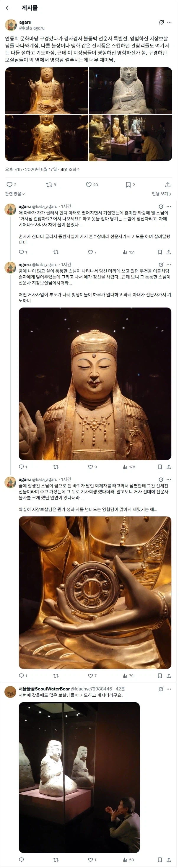This screenshot has width=179, height=868.
Task: Bookmark the main post with 2 bookmarks
Action: (130, 185)
